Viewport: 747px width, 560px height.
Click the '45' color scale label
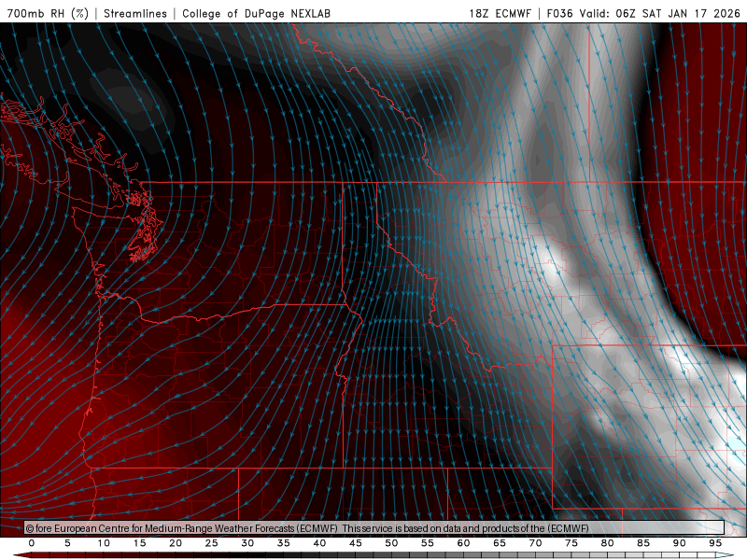coord(355,543)
